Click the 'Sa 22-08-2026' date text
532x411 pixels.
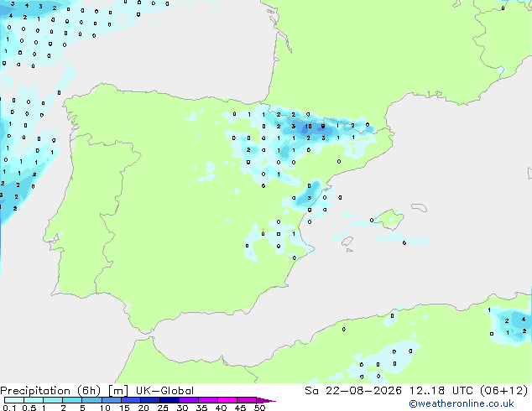353,391
